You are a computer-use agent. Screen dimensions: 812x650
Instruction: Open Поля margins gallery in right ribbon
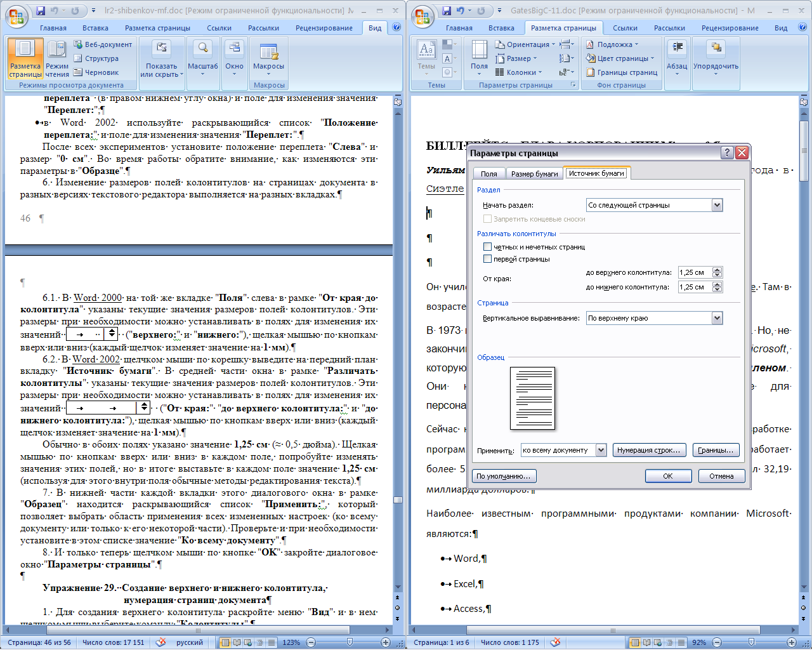coord(480,58)
